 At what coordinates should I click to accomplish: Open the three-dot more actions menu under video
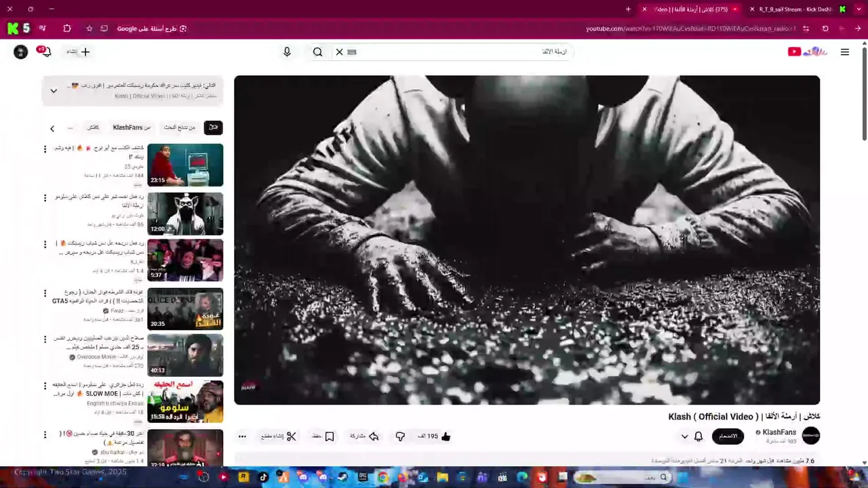242,436
